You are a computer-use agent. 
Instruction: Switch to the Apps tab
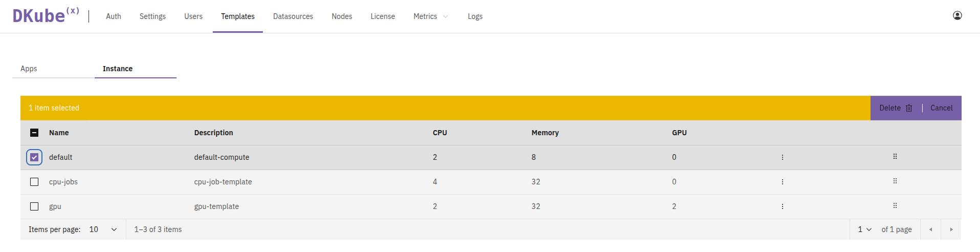click(x=29, y=69)
